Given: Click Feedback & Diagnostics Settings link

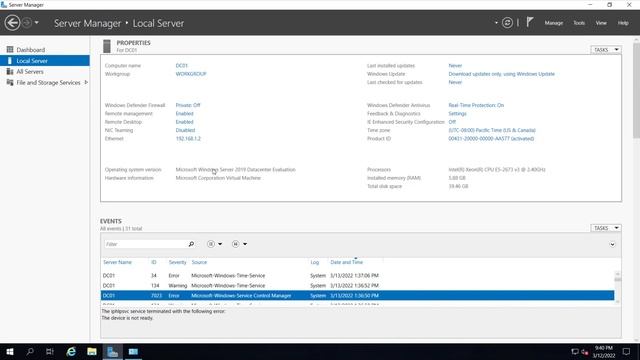Looking at the screenshot, I should coord(457,113).
